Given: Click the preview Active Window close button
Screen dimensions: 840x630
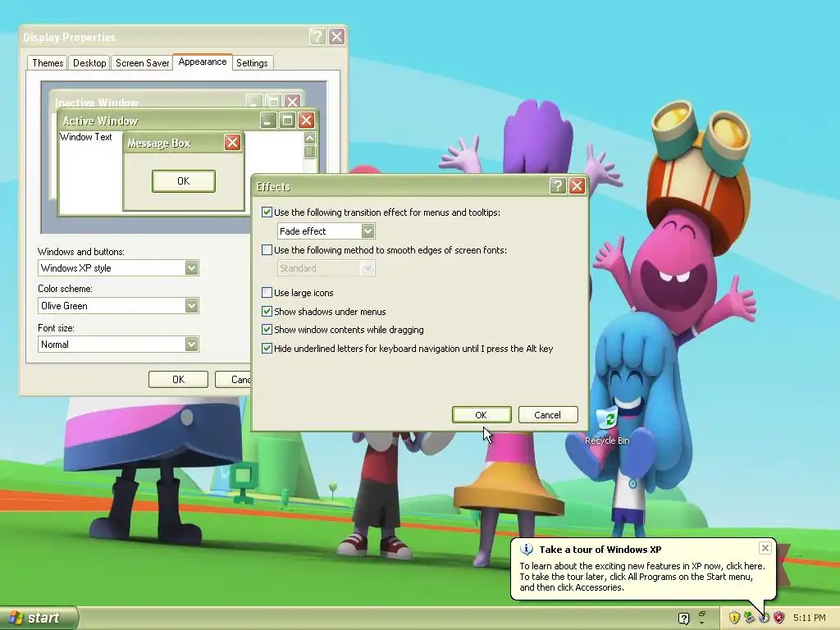Looking at the screenshot, I should click(306, 120).
